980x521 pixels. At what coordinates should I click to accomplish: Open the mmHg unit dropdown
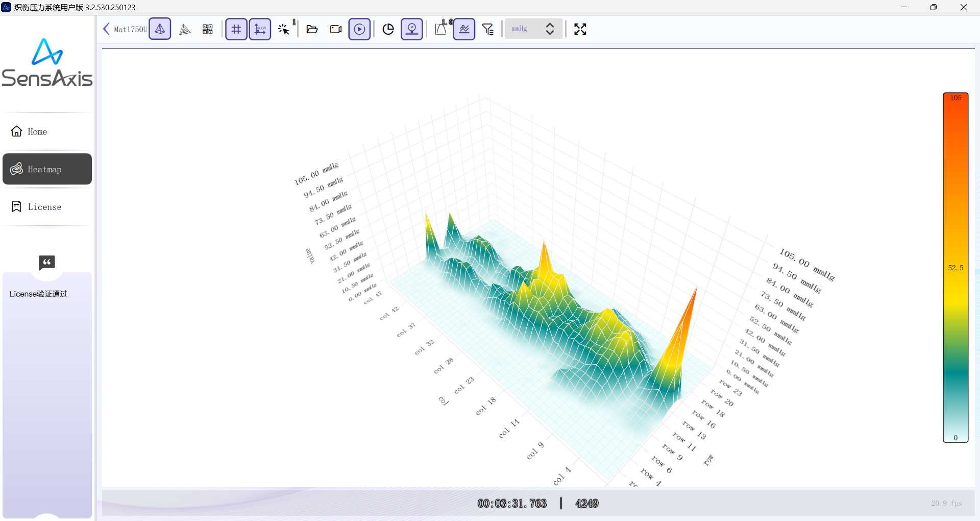coord(534,29)
